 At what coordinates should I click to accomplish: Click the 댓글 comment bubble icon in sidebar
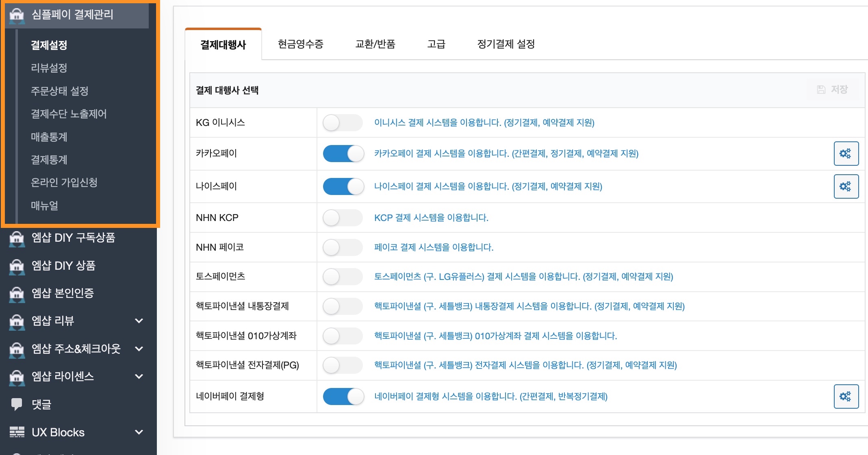coord(17,404)
